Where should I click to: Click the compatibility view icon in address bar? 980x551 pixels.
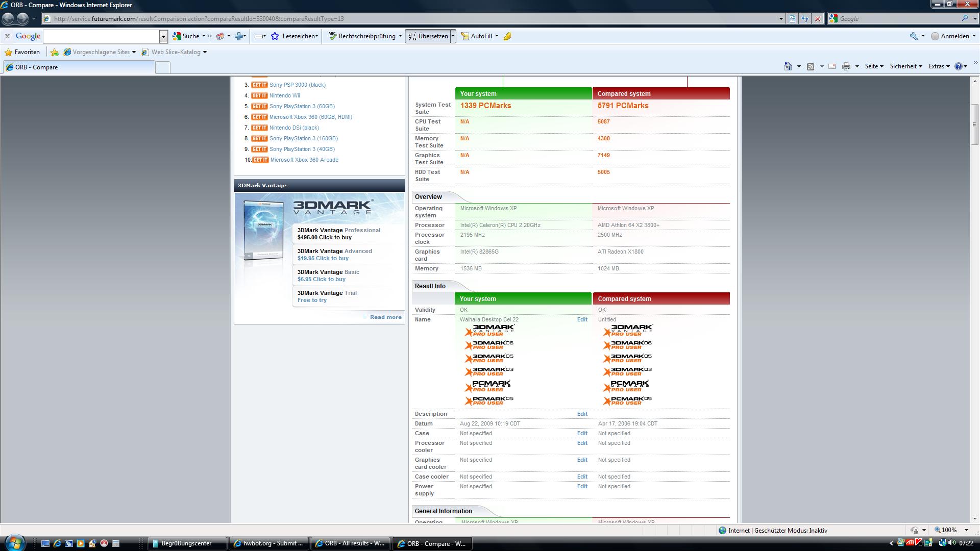coord(792,19)
